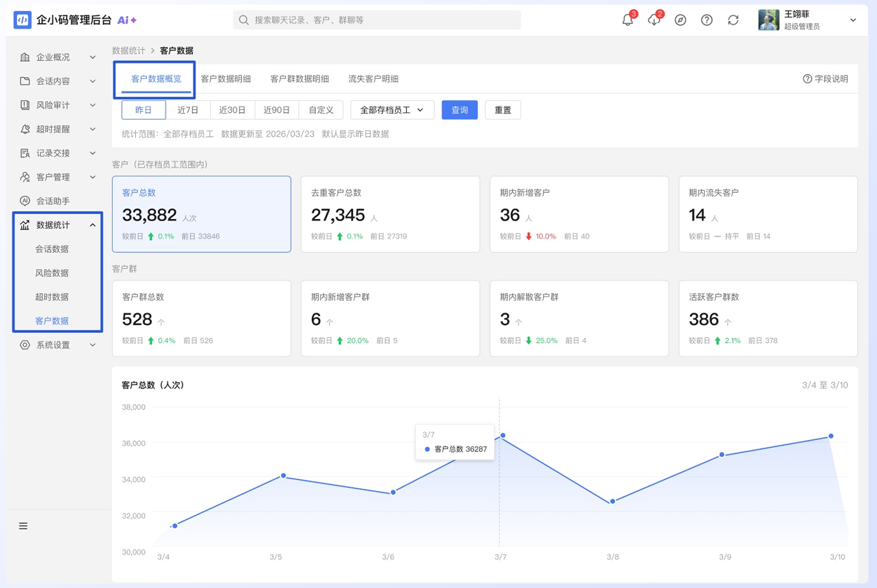877x588 pixels.
Task: Expand the 企业概况 chevron
Action: pyautogui.click(x=93, y=57)
